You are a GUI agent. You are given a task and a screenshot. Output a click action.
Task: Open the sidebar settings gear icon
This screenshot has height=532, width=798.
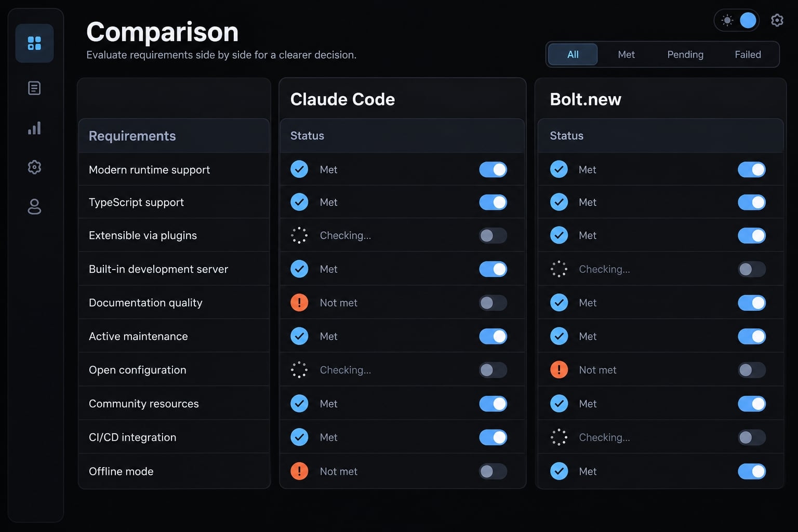pyautogui.click(x=34, y=167)
